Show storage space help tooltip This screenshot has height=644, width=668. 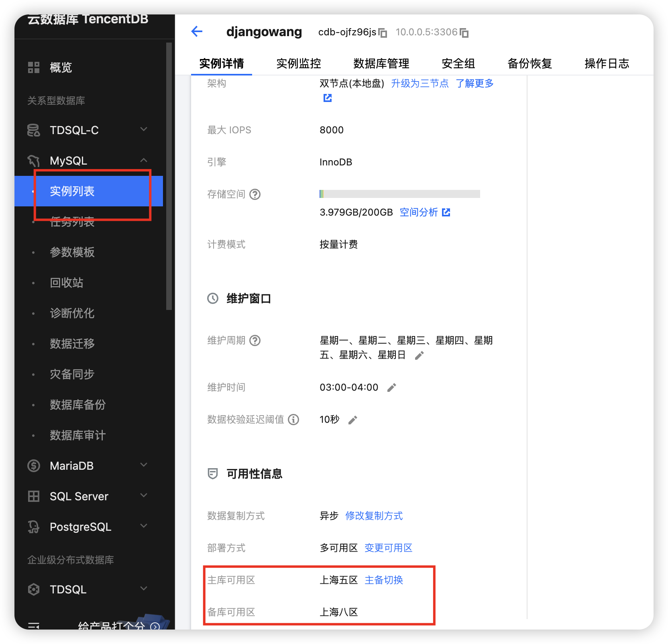(255, 194)
